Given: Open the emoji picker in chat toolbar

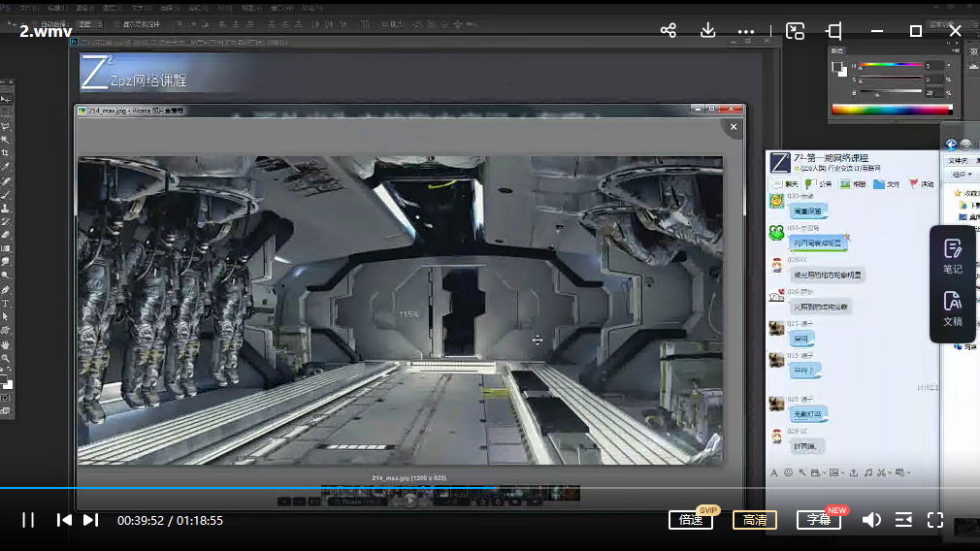Looking at the screenshot, I should pos(788,473).
